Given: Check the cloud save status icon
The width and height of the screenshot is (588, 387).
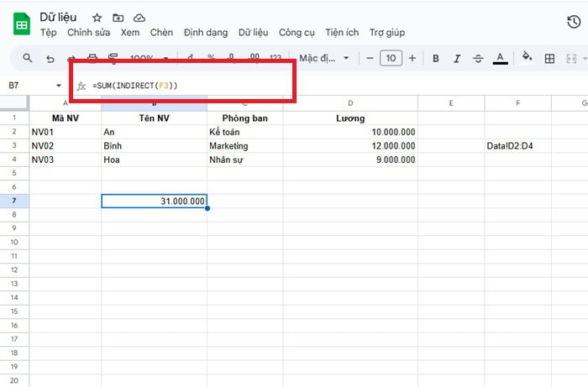Looking at the screenshot, I should (139, 18).
